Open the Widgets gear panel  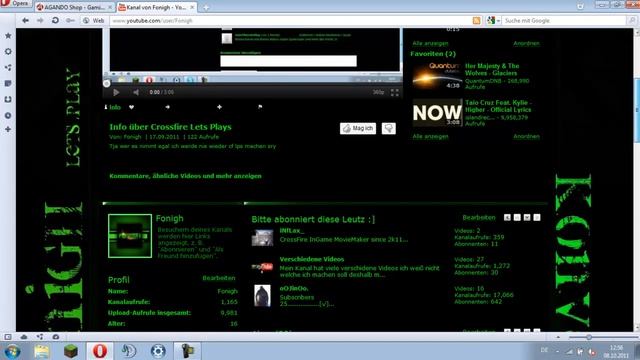coord(8,51)
